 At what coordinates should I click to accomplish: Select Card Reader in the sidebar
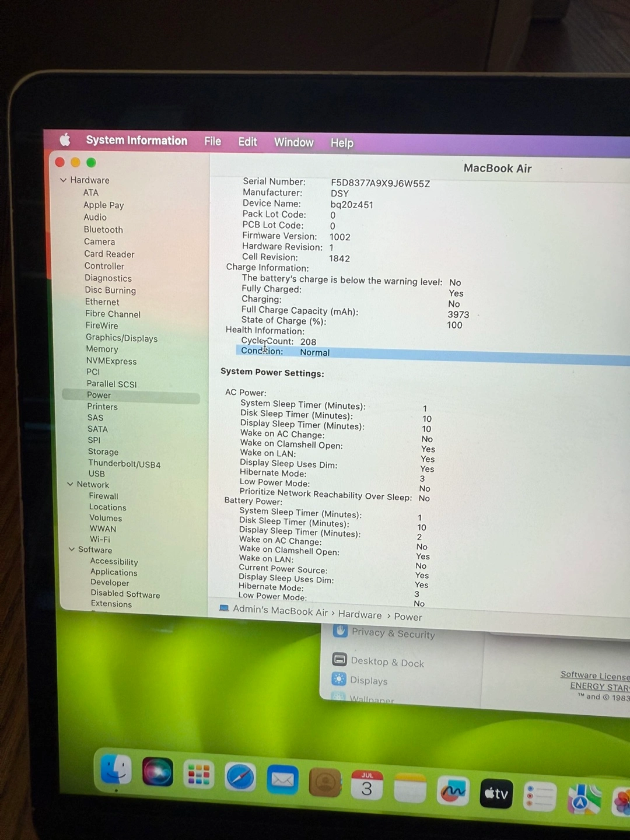109,254
